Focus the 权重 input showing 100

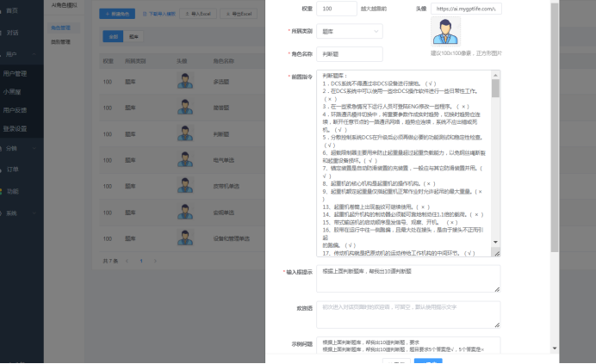(337, 9)
